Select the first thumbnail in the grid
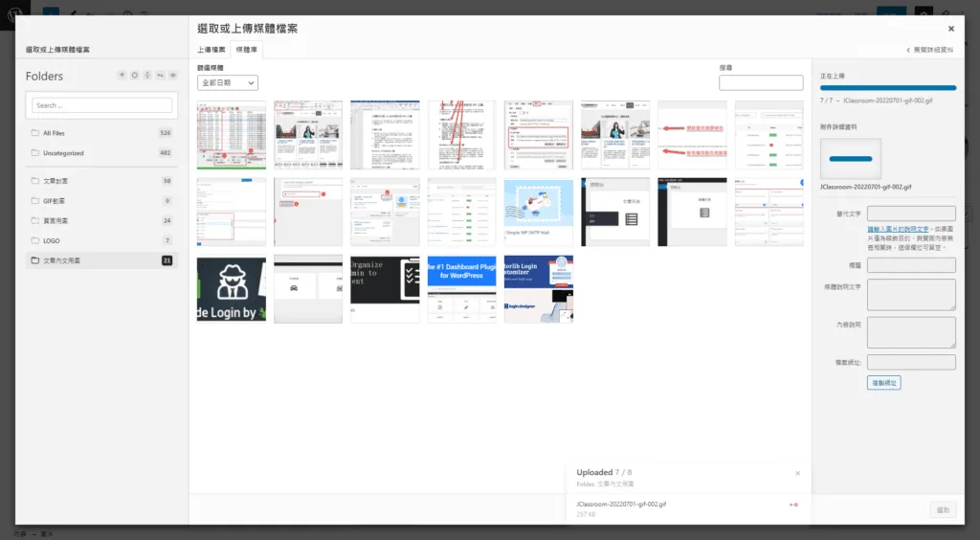980x540 pixels. [x=232, y=135]
